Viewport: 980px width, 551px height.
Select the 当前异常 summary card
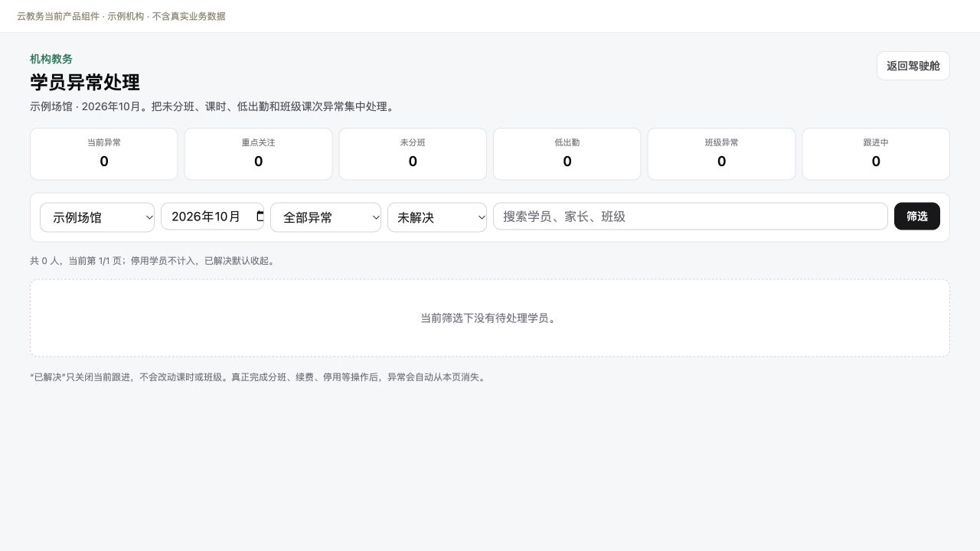[x=104, y=154]
